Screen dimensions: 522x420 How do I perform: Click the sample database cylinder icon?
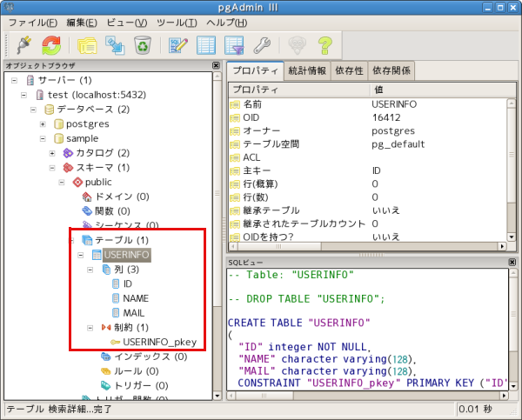click(x=58, y=138)
